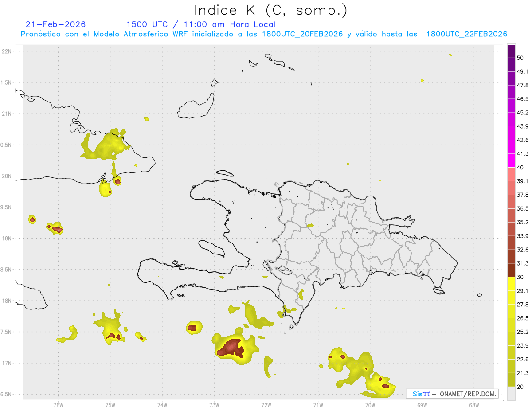Image resolution: width=532 pixels, height=411 pixels.
Task: Click the 18N latitude axis label
Action: [8, 301]
